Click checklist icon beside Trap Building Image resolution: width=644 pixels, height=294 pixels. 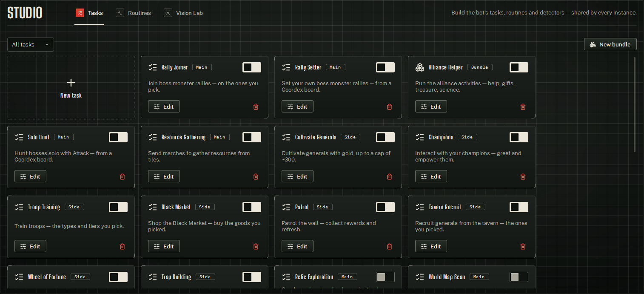152,277
